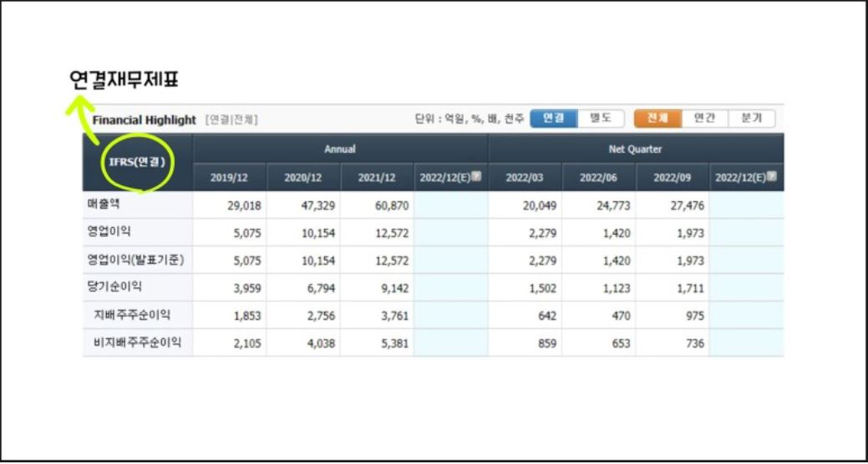This screenshot has width=868, height=464.
Task: Select the 2019/12 column header
Action: (x=229, y=178)
